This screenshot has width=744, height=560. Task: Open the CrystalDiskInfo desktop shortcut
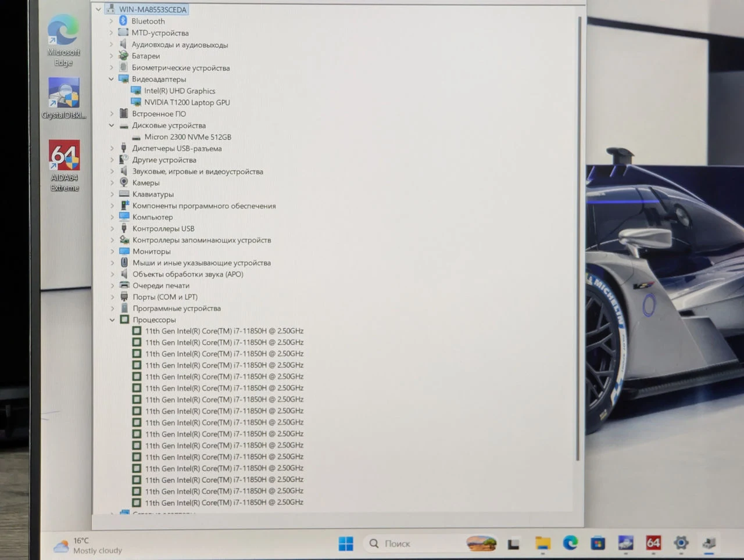(x=64, y=98)
